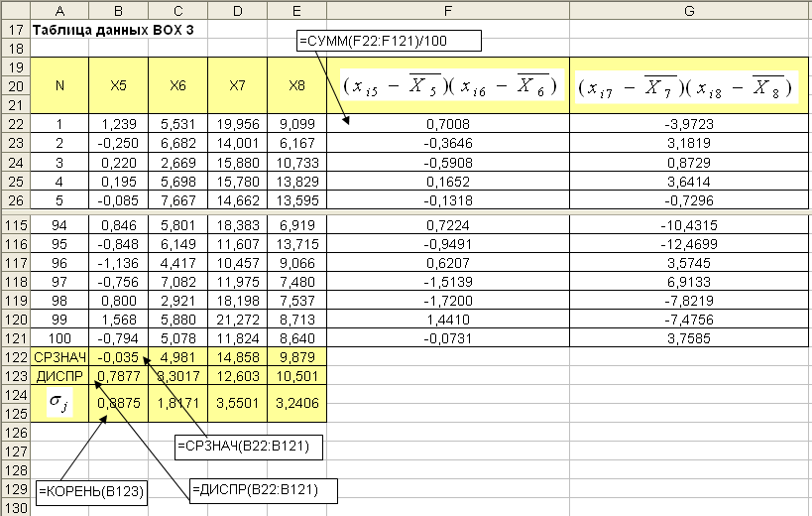
Task: Select column E header
Action: 296,10
